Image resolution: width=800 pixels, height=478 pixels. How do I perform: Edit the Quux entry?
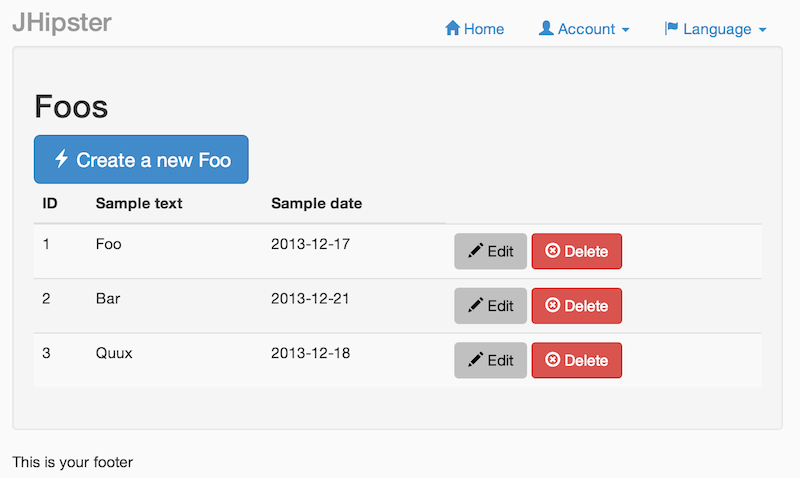click(x=490, y=360)
